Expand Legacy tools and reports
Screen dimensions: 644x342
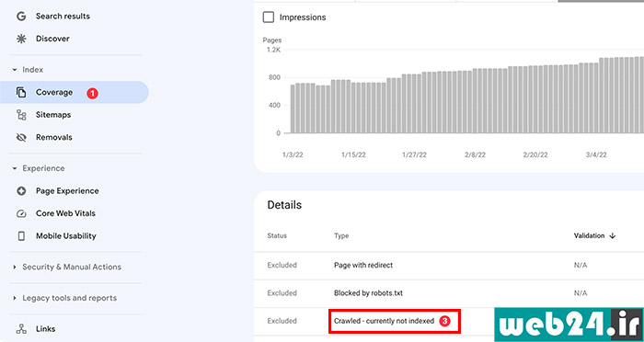click(15, 298)
